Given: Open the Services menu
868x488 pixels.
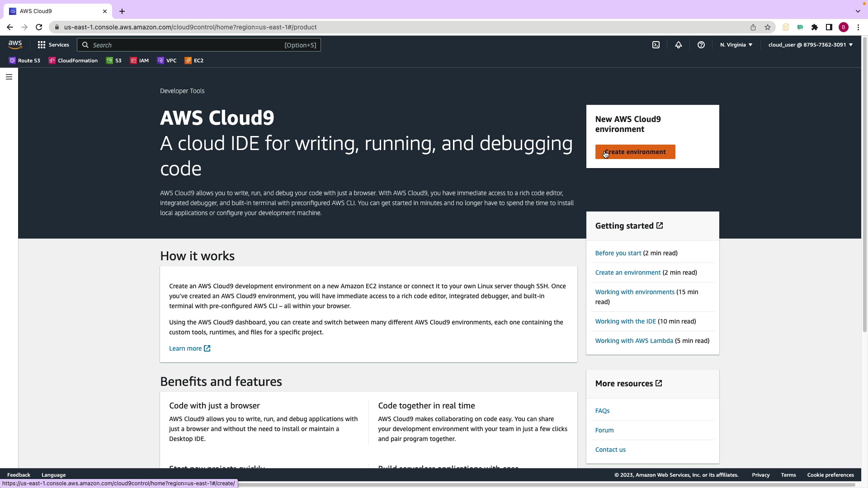Looking at the screenshot, I should (x=53, y=45).
